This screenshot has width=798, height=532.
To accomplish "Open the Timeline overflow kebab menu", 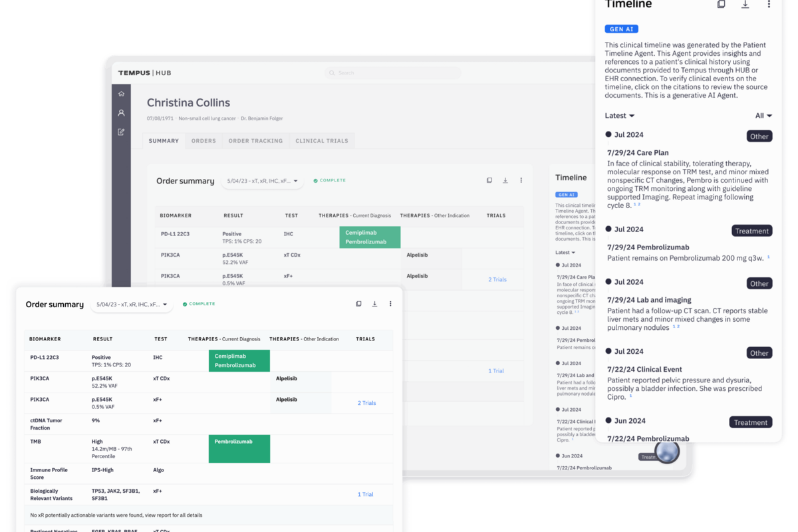I will click(769, 5).
